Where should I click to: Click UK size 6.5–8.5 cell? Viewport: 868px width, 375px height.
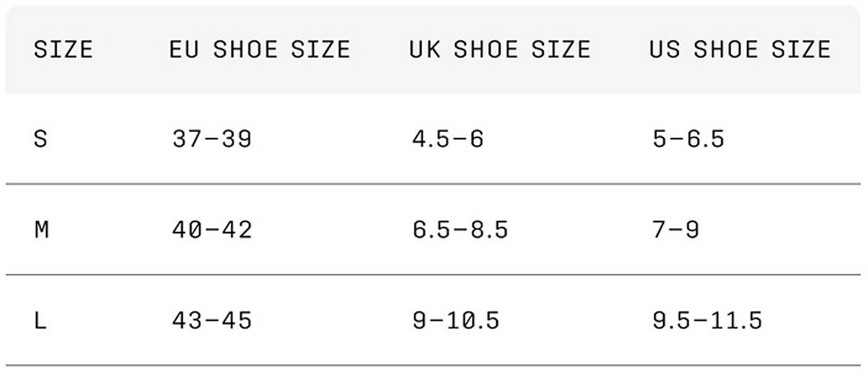[460, 230]
